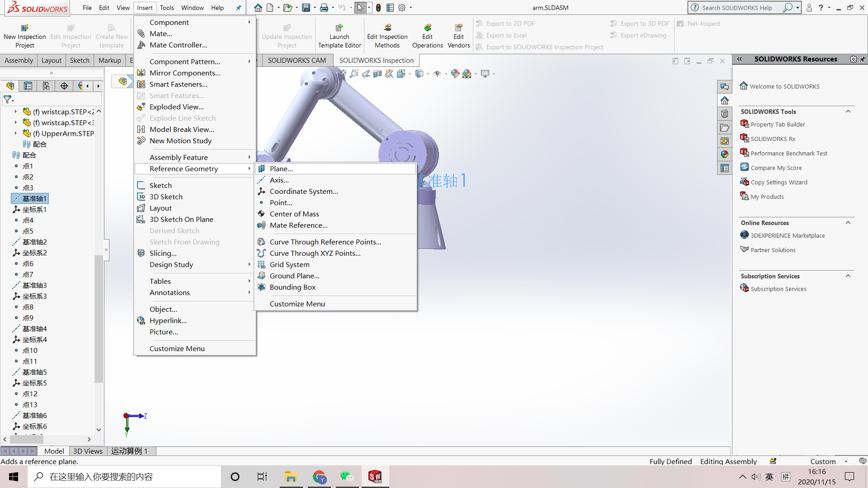The height and width of the screenshot is (488, 868).
Task: Open the Edit Operations tool
Action: tap(427, 28)
